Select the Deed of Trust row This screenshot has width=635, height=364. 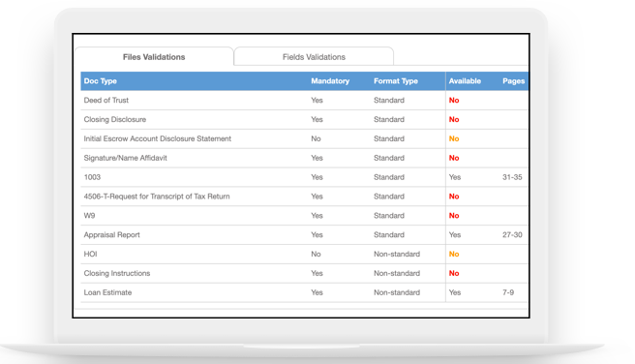(305, 100)
